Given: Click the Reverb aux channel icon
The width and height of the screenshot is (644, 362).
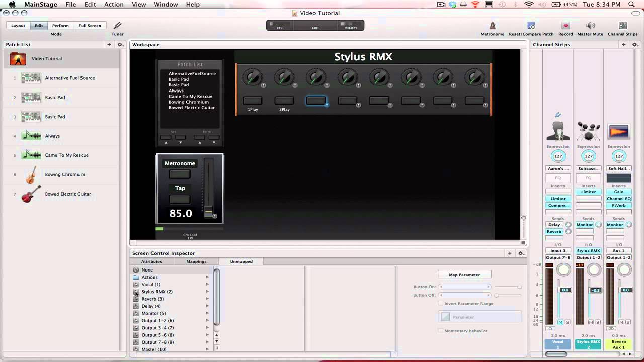Looking at the screenshot, I should point(619,132).
